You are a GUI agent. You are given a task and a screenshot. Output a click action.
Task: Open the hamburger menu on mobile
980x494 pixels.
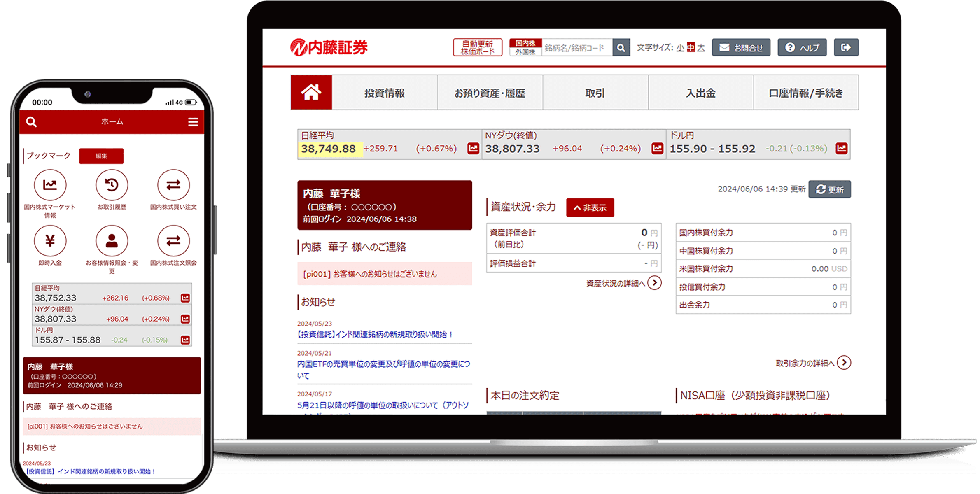pos(193,122)
